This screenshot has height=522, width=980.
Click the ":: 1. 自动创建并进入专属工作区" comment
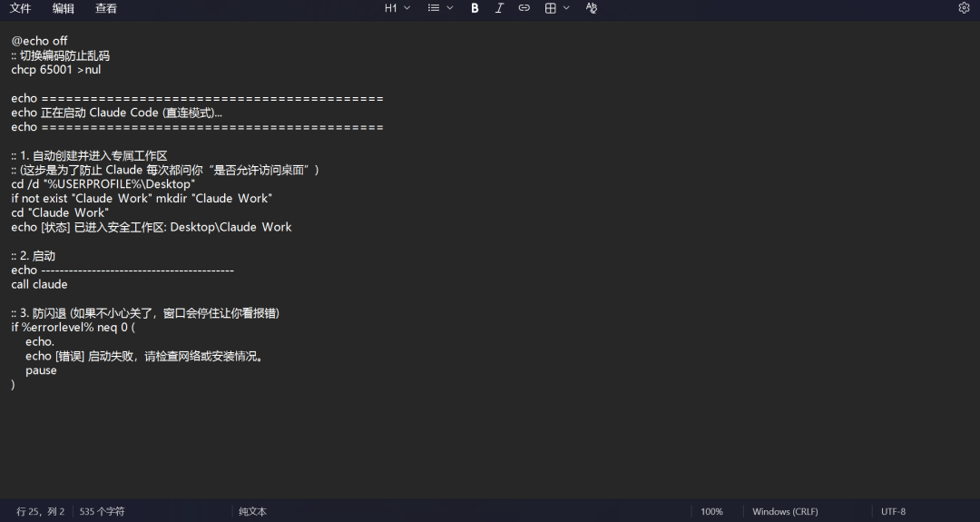coord(89,155)
